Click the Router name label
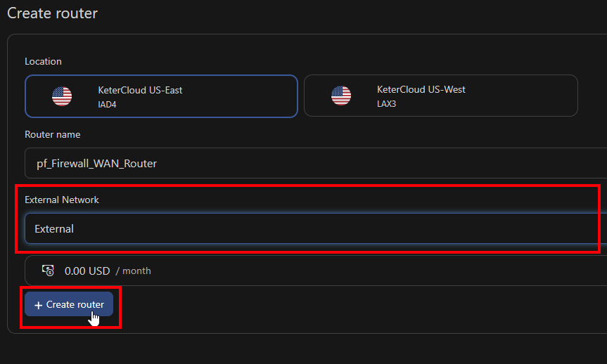Image resolution: width=607 pixels, height=364 pixels. 53,135
